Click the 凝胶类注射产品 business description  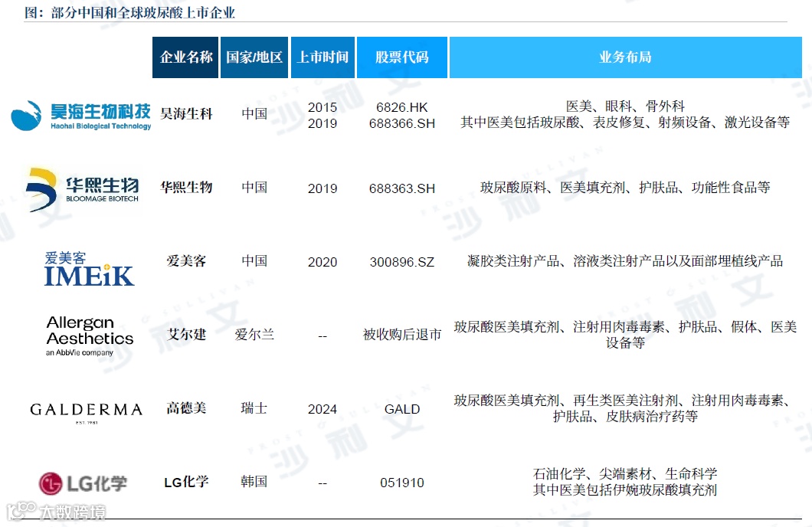[x=626, y=261]
